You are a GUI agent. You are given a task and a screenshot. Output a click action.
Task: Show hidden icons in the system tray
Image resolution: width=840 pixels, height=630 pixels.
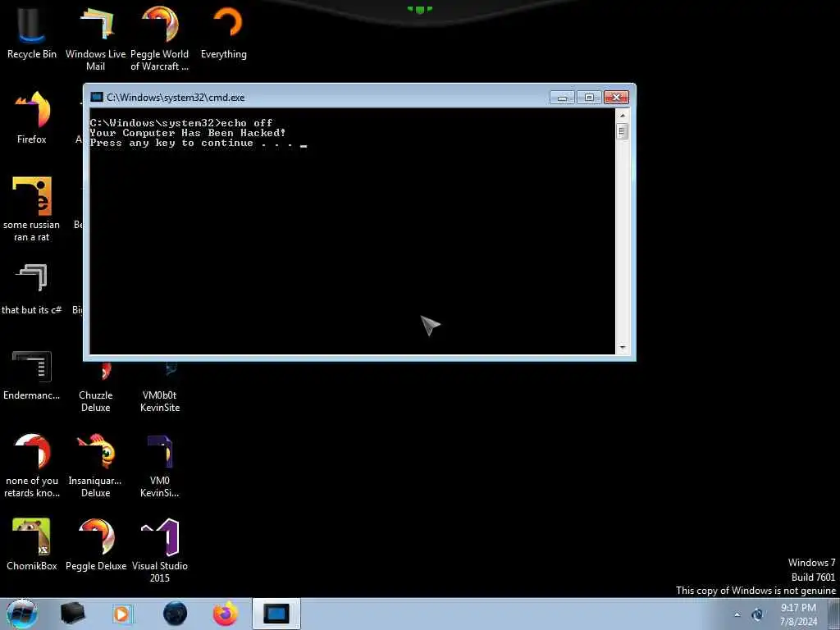coord(737,615)
